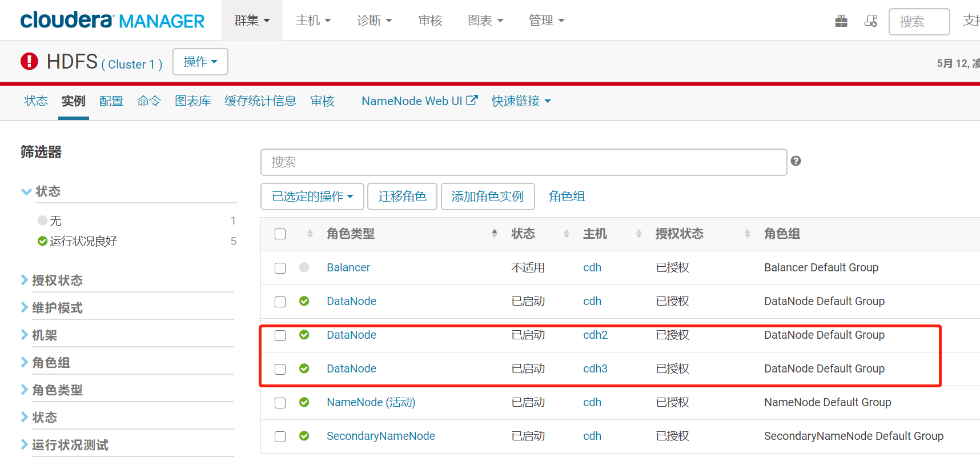The image size is (980, 469).
Task: Check the select-all checkbox in table header
Action: point(280,234)
